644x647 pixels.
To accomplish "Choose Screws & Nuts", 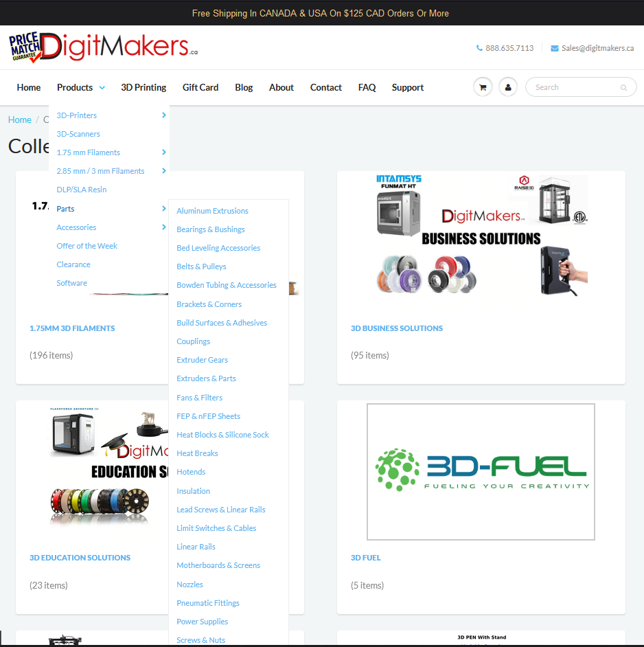I will [x=201, y=640].
